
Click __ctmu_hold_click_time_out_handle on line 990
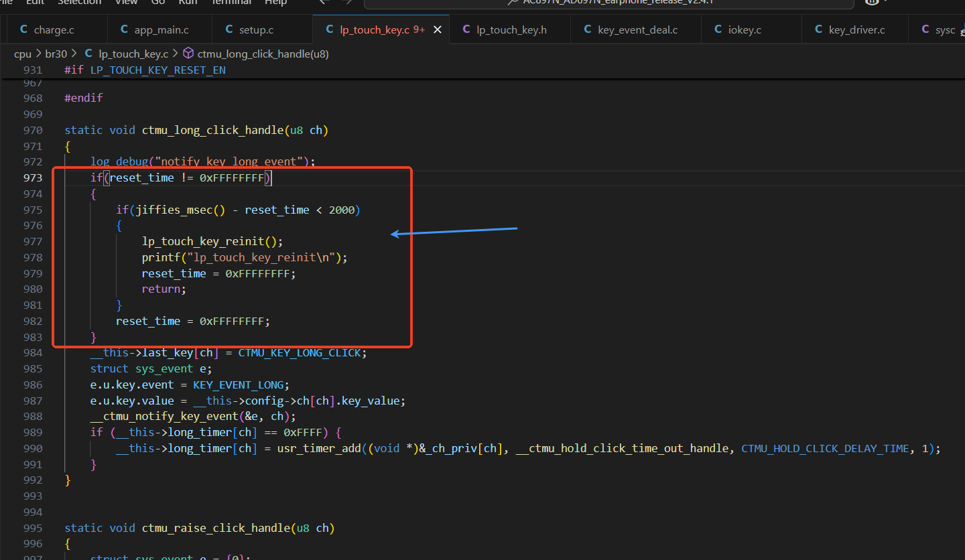[622, 449]
